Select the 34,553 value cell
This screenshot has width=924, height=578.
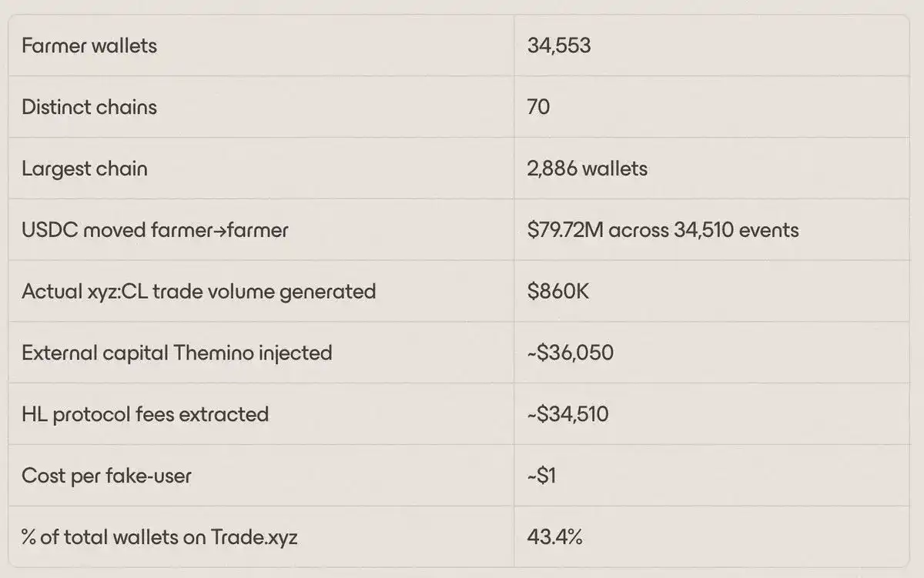[x=559, y=45]
